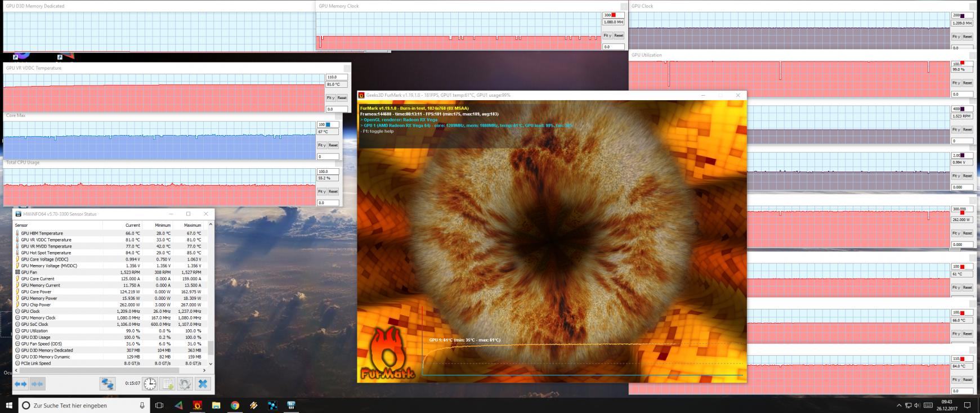Click volume speaker icon in system tray

tap(917, 405)
